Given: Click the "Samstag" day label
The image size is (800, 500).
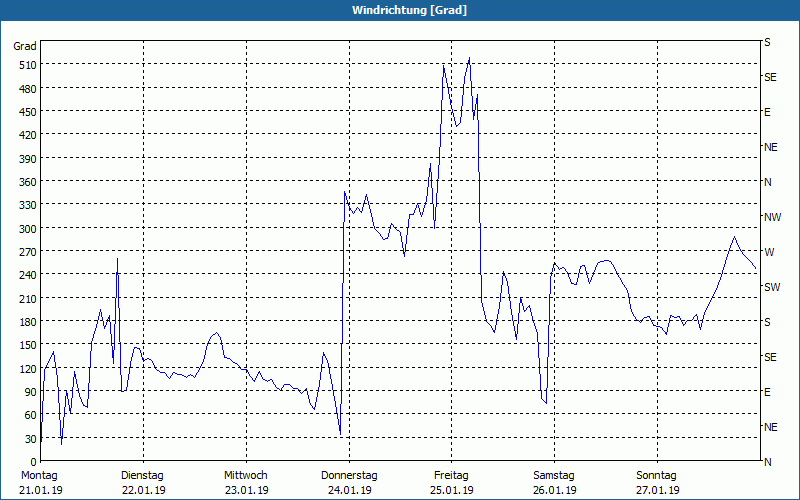Looking at the screenshot, I should coord(554,476).
